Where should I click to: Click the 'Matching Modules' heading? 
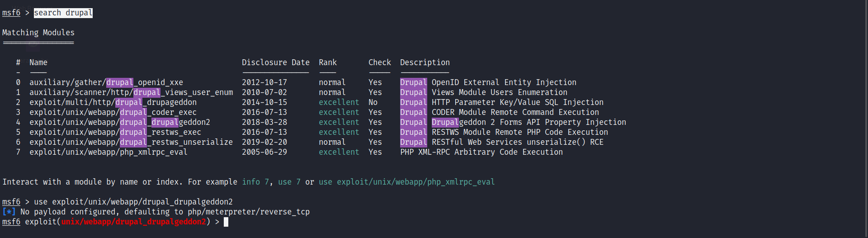[38, 33]
